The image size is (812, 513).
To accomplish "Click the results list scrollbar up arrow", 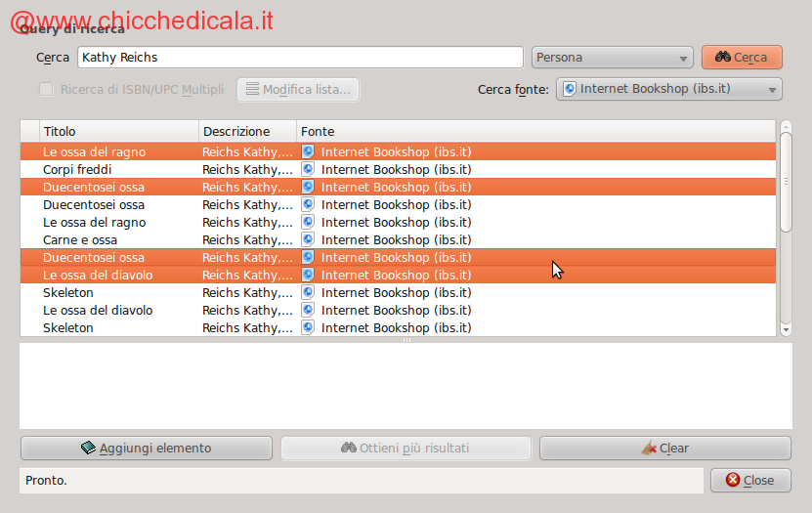I will [786, 126].
